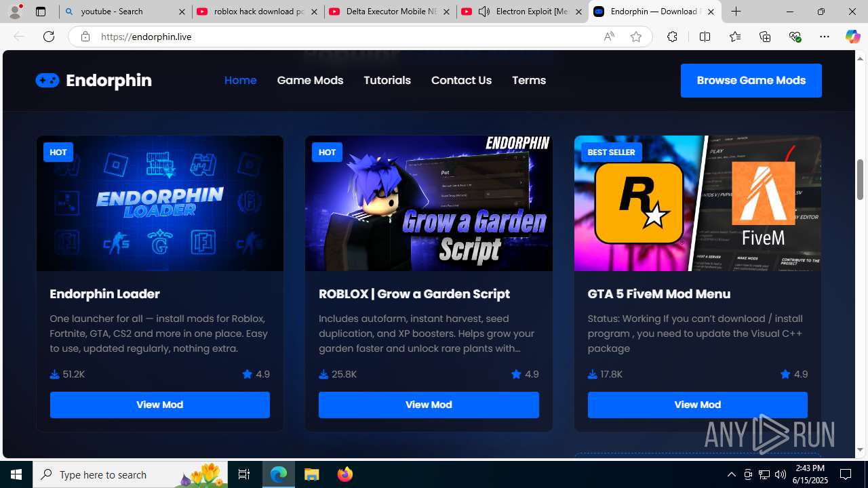Viewport: 868px width, 488px height.
Task: Open the Extensions puzzle icon
Action: pyautogui.click(x=672, y=37)
